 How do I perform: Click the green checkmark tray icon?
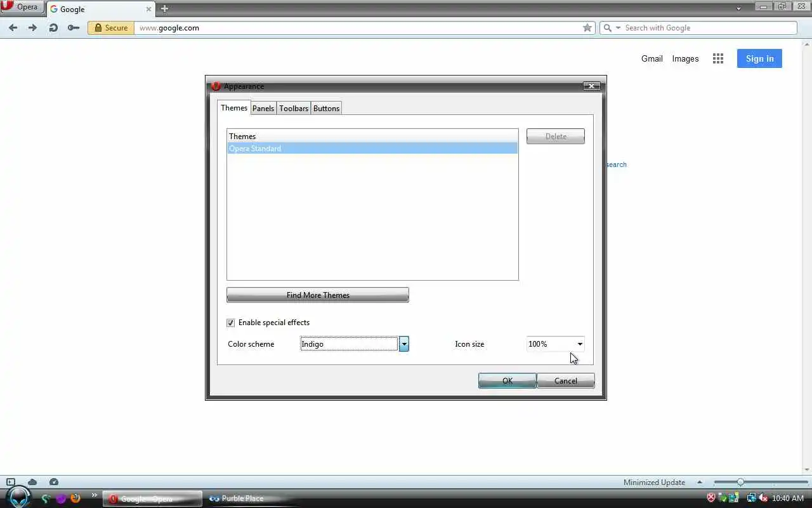click(x=723, y=498)
